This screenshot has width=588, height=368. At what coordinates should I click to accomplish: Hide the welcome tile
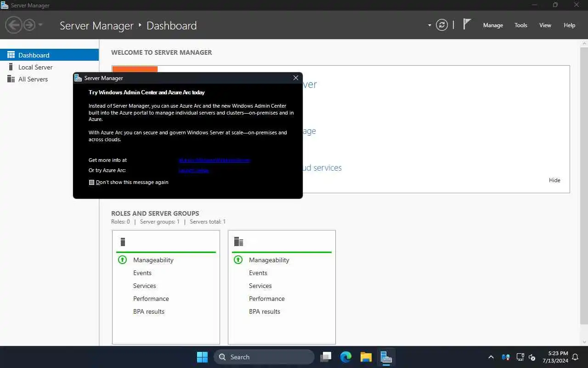(554, 180)
